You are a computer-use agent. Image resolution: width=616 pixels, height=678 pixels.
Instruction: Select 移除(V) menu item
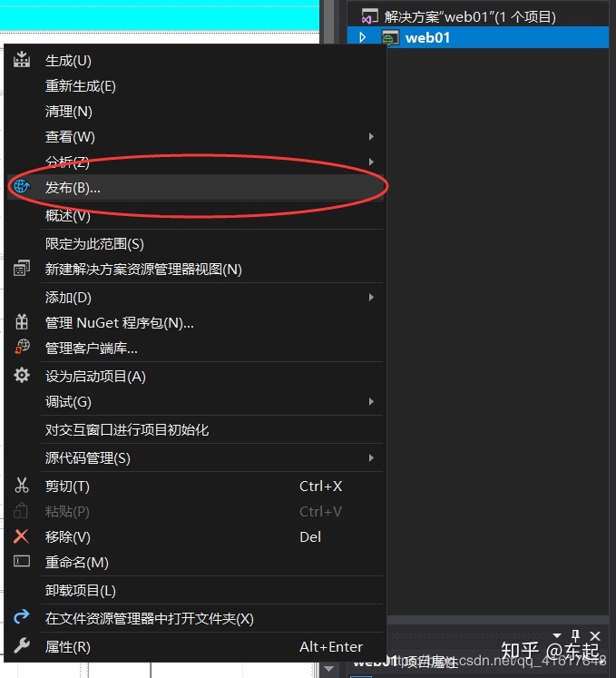click(194, 536)
